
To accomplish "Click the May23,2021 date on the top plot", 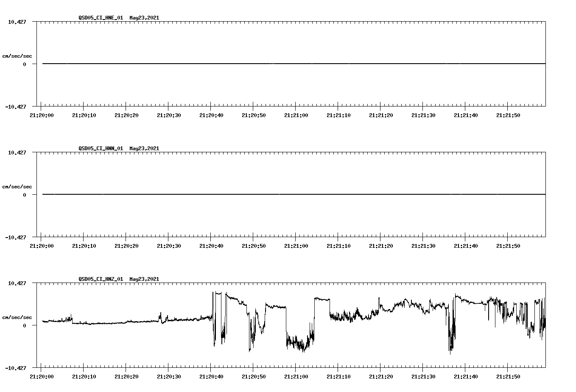I will [x=144, y=18].
